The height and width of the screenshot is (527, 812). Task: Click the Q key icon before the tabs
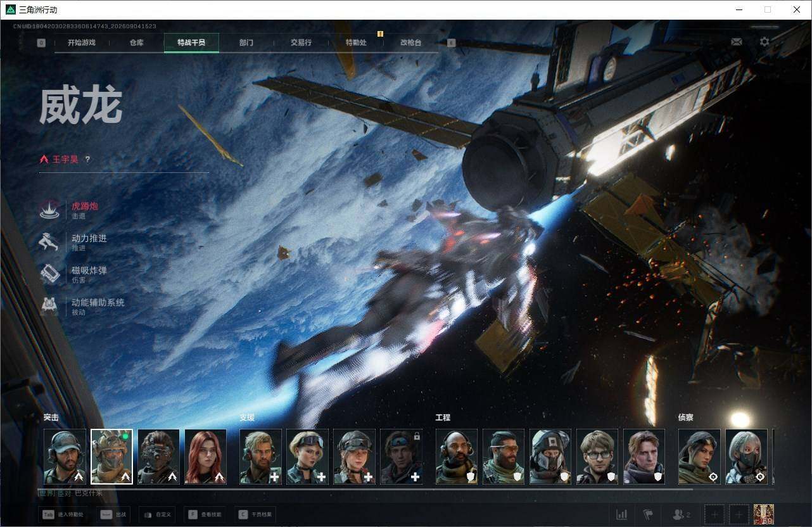41,42
